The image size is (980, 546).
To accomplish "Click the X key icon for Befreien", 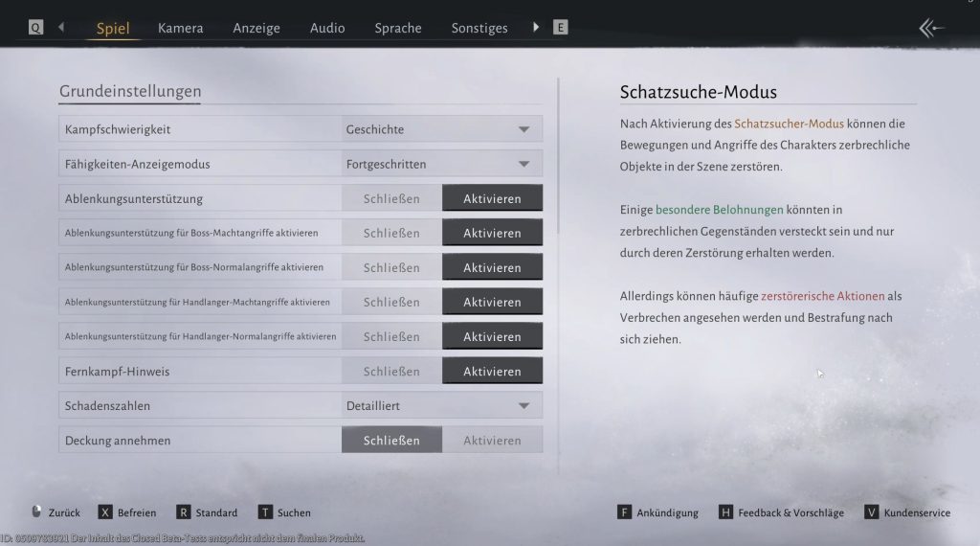I will coord(105,512).
